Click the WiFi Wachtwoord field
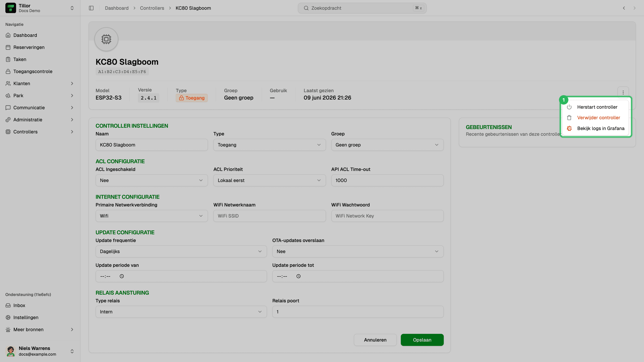Screen dimensions: 644x362 (387, 216)
